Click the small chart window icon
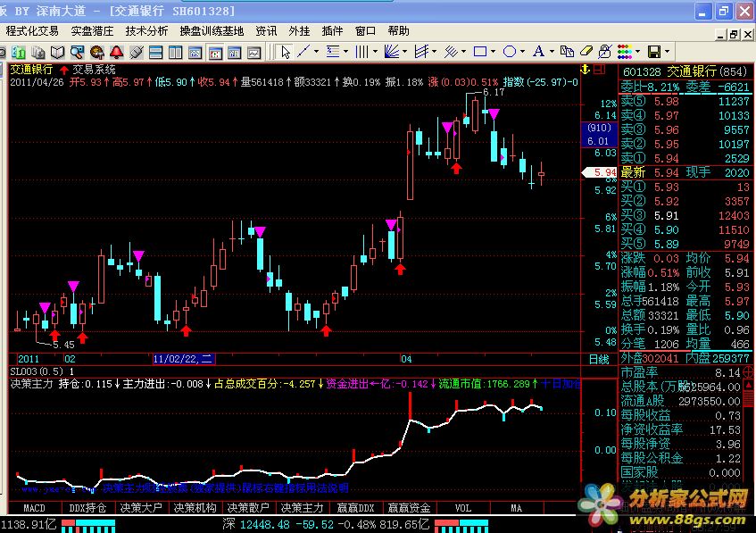Viewport: 756px width, 533px height. point(195,52)
